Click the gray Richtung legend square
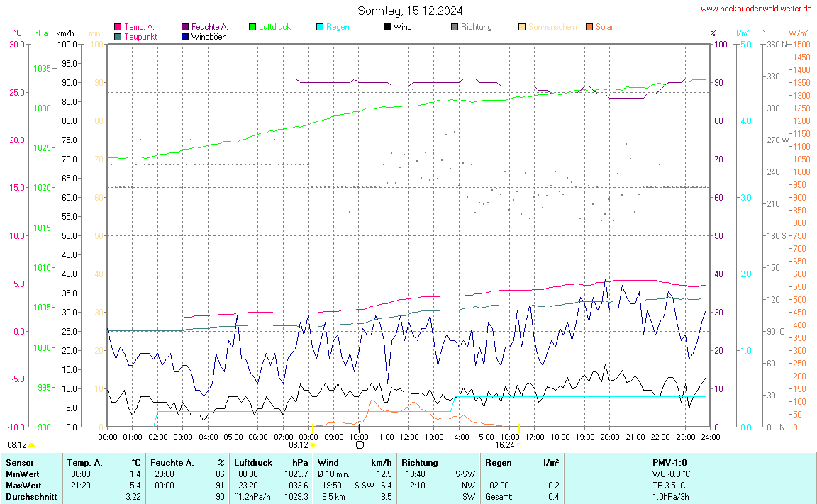 [x=455, y=27]
